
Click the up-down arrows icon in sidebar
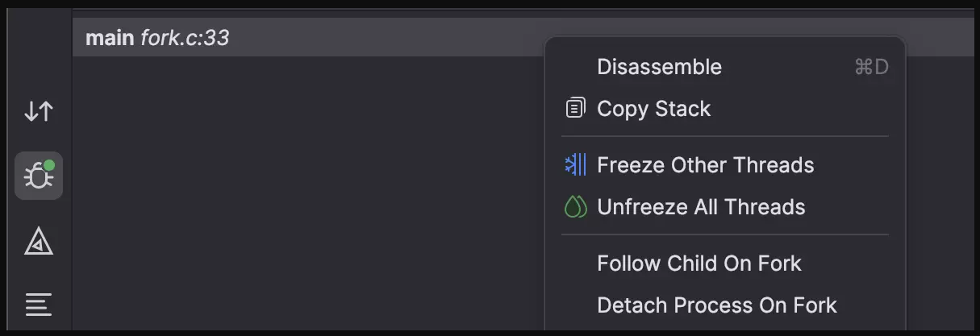click(x=39, y=111)
